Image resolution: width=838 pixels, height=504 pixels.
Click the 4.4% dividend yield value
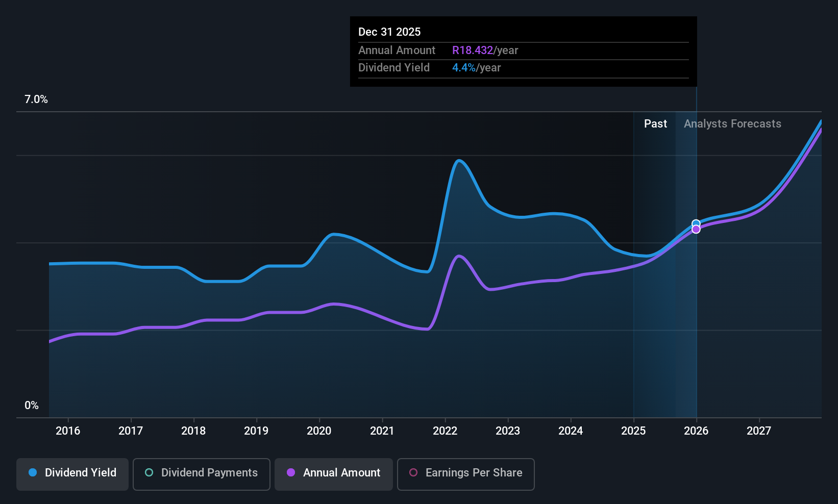pyautogui.click(x=464, y=68)
